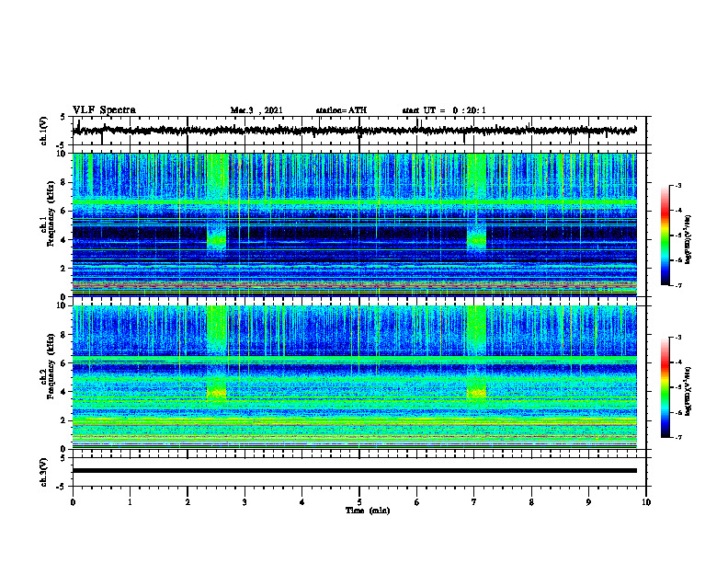Viewport: 728px width, 563px height.
Task: Click the ch.1 "Frequency (kHz)" axis title
Action: point(50,214)
